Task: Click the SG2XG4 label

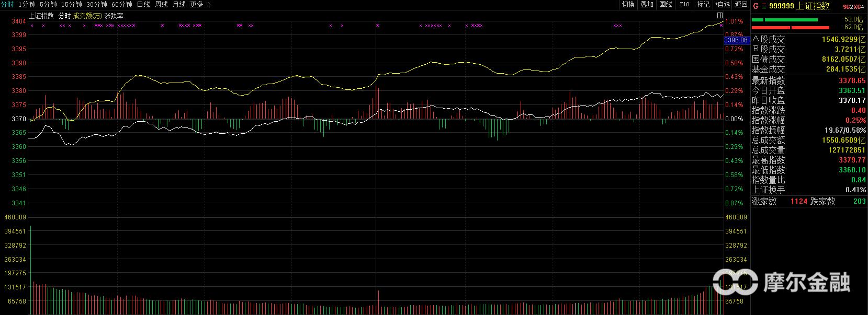Action: (853, 7)
